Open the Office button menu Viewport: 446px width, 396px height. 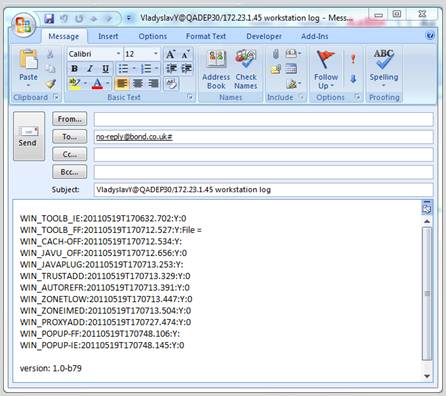pyautogui.click(x=23, y=24)
